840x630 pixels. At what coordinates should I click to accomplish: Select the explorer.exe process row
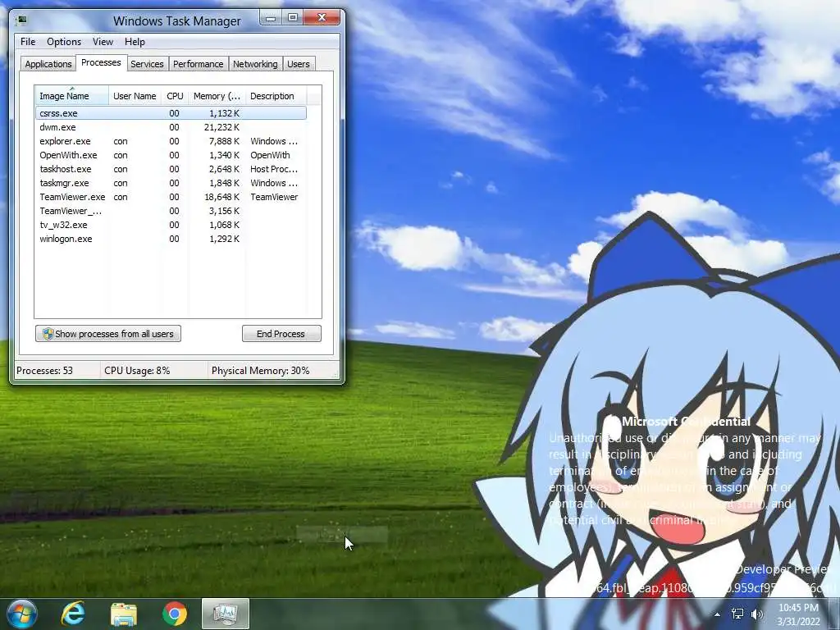click(171, 141)
